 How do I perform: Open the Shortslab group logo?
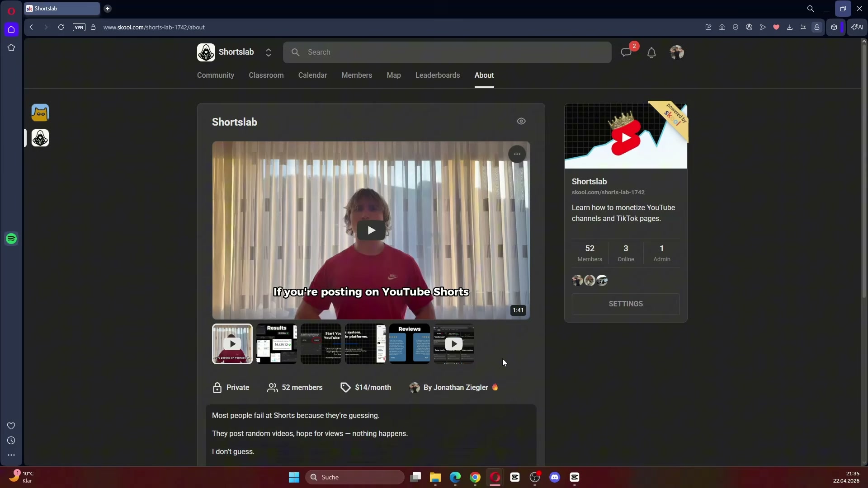point(206,52)
